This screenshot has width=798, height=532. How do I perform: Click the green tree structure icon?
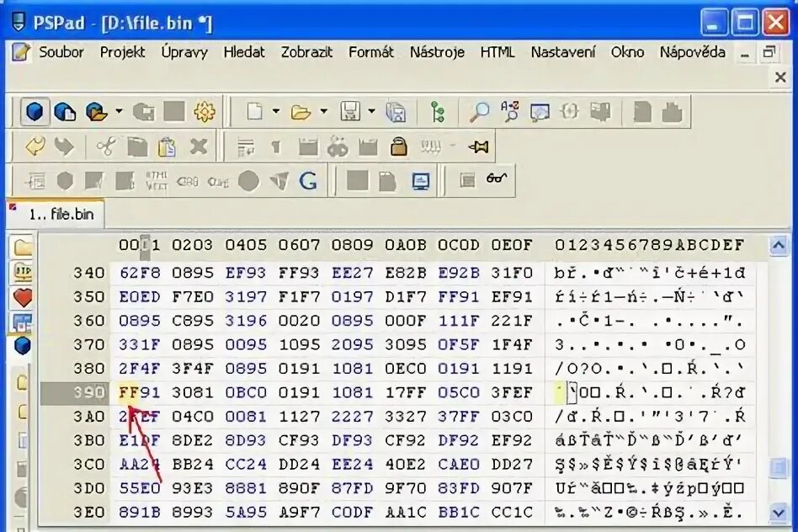pos(437,111)
